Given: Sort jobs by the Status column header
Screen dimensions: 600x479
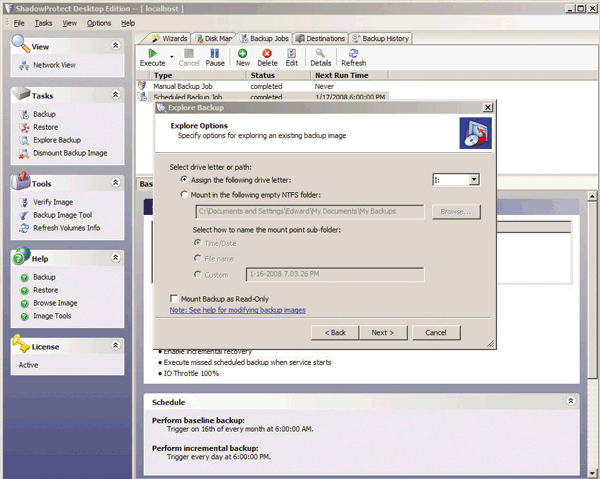Looking at the screenshot, I should (x=278, y=75).
